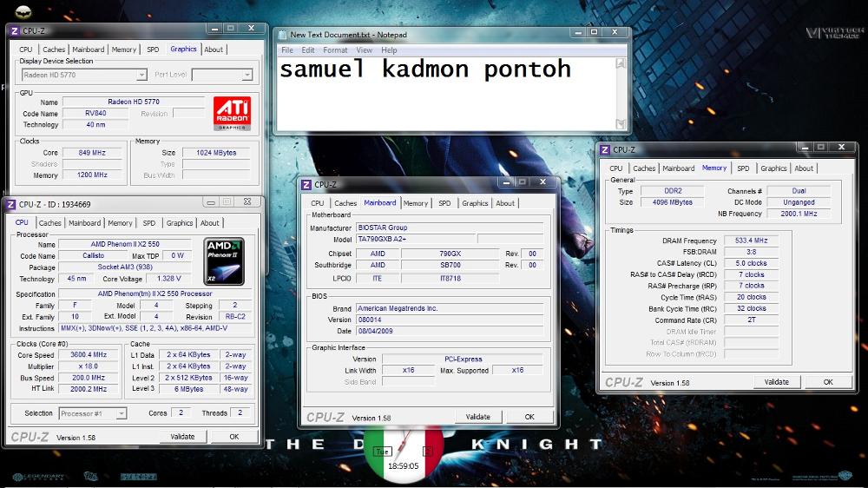Switch to SPD tab in Graphics CPU-Z window

153,49
